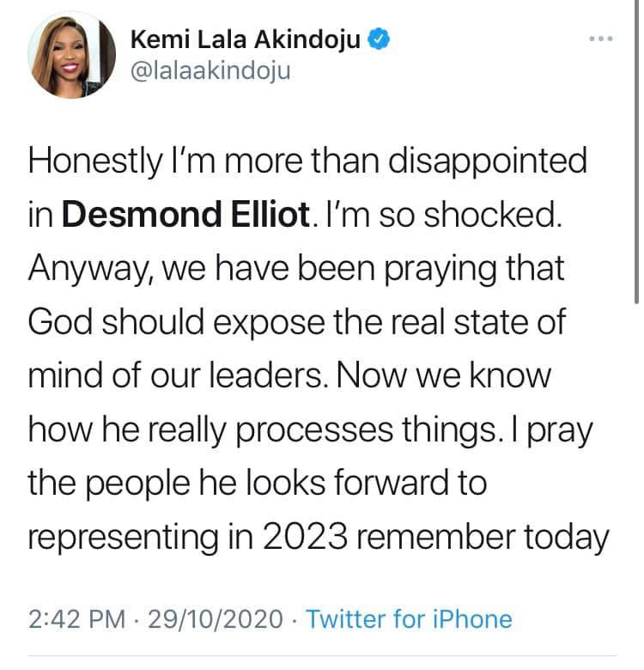This screenshot has width=644, height=670.
Task: Click the word "disappointed" in the first line
Action: pyautogui.click(x=488, y=162)
